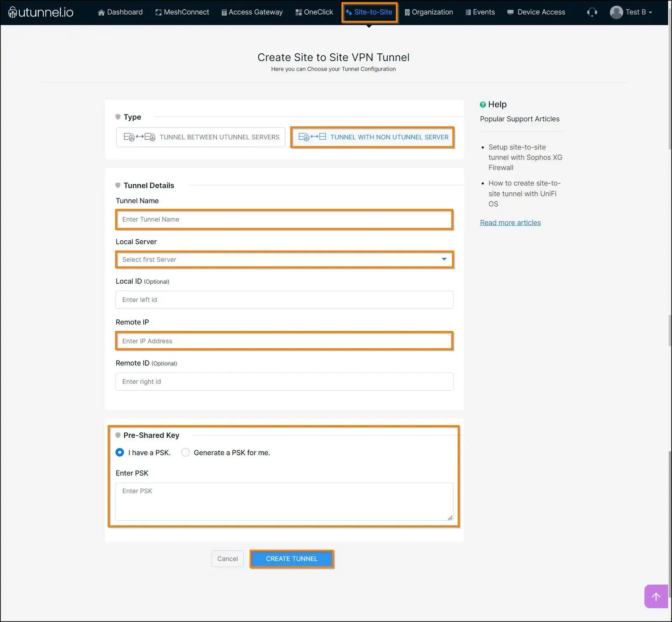Open the Local Server dropdown
This screenshot has height=622, width=672.
pos(284,260)
